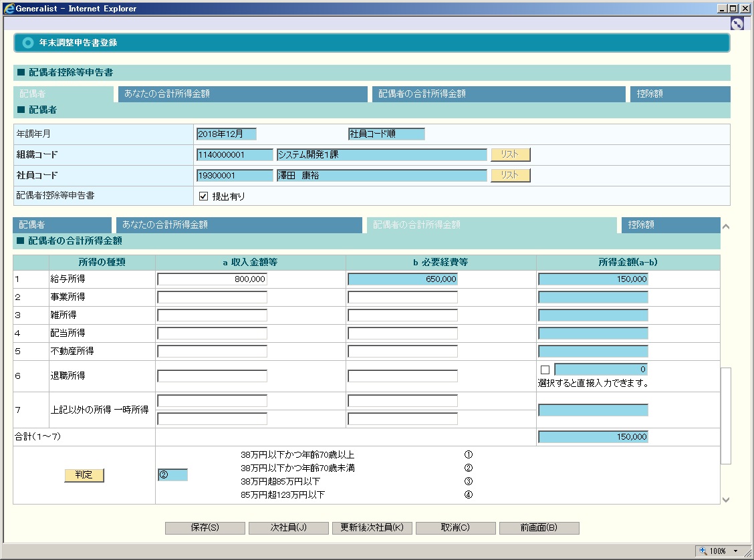Image resolution: width=754 pixels, height=560 pixels.
Task: Enable the 退職所得 direct input checkbox
Action: point(545,370)
